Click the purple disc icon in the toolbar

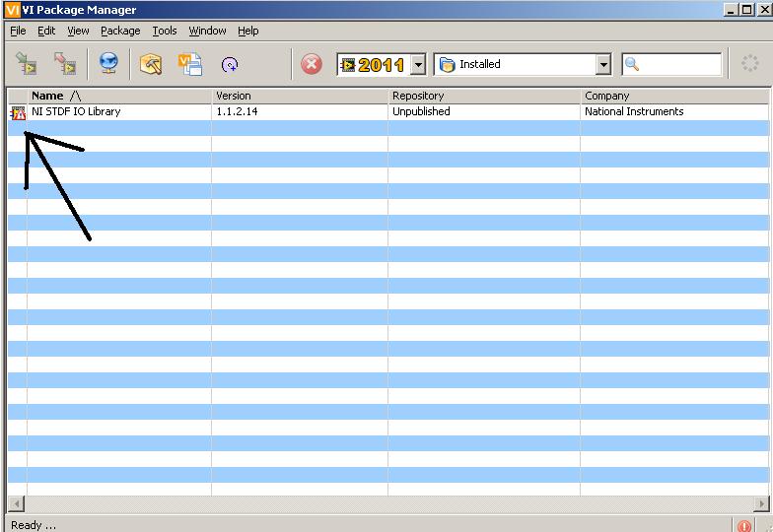pos(230,65)
